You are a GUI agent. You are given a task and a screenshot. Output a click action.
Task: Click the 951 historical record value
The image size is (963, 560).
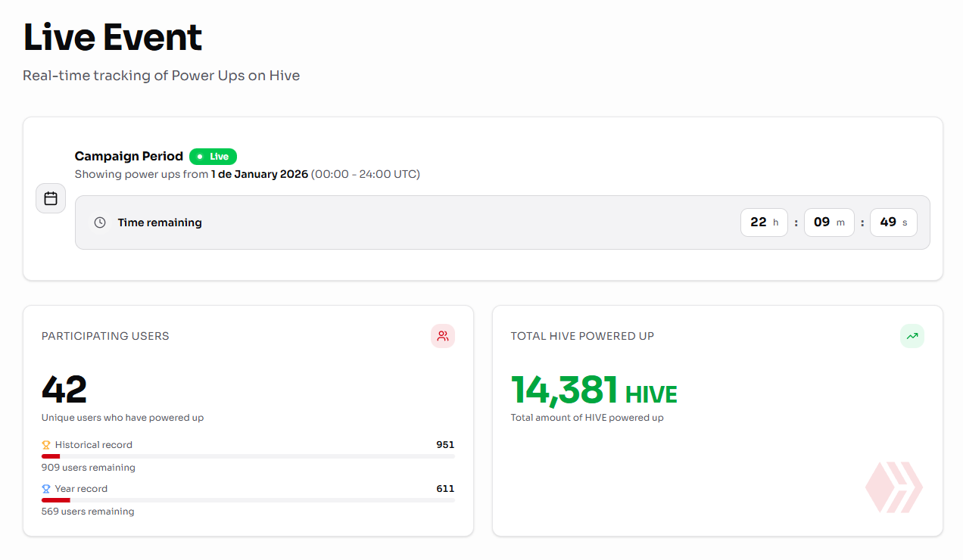click(445, 445)
